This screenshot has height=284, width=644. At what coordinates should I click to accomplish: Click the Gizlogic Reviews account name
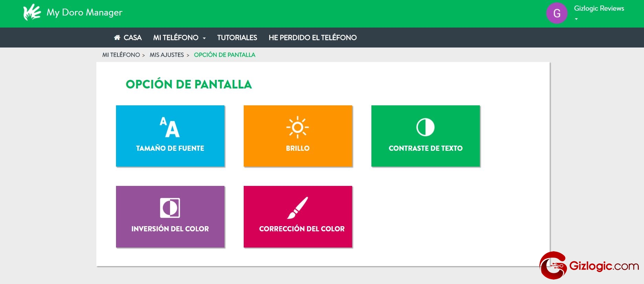tap(599, 8)
